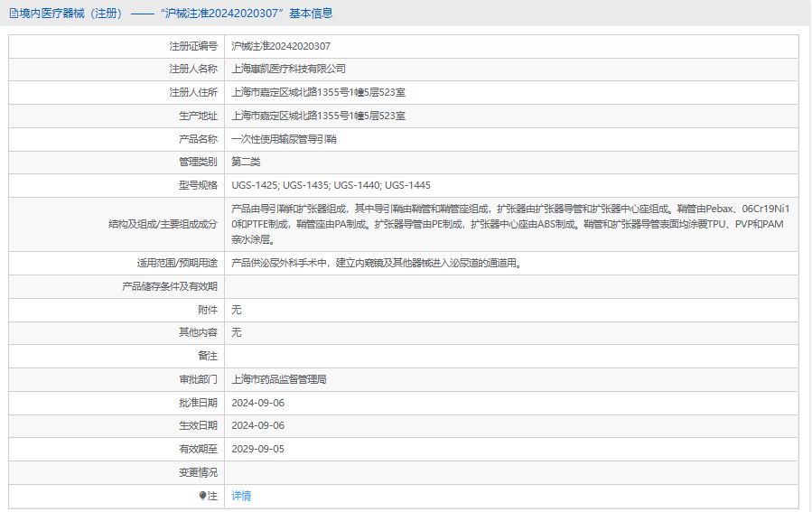Click product name 一次性使用输尿管导引鞘
The width and height of the screenshot is (812, 512).
point(284,139)
